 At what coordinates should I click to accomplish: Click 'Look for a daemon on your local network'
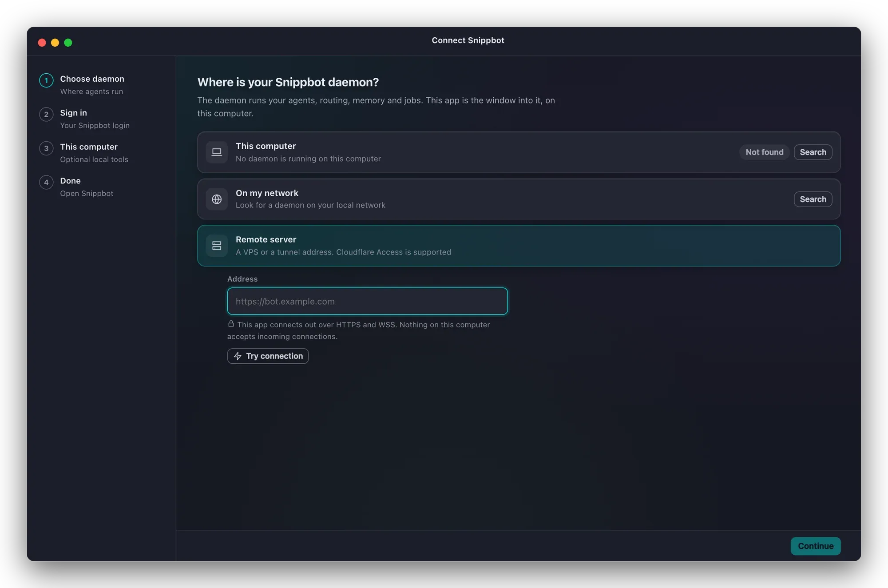(310, 205)
